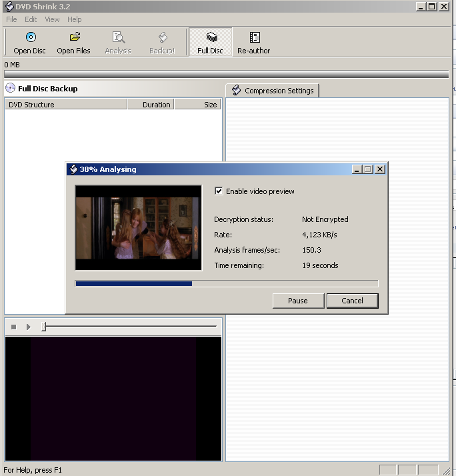Minimize the Analysing dialog

(357, 169)
